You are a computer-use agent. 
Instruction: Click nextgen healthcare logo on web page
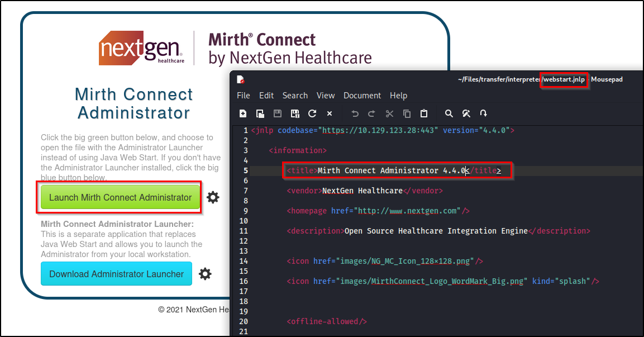[x=141, y=48]
